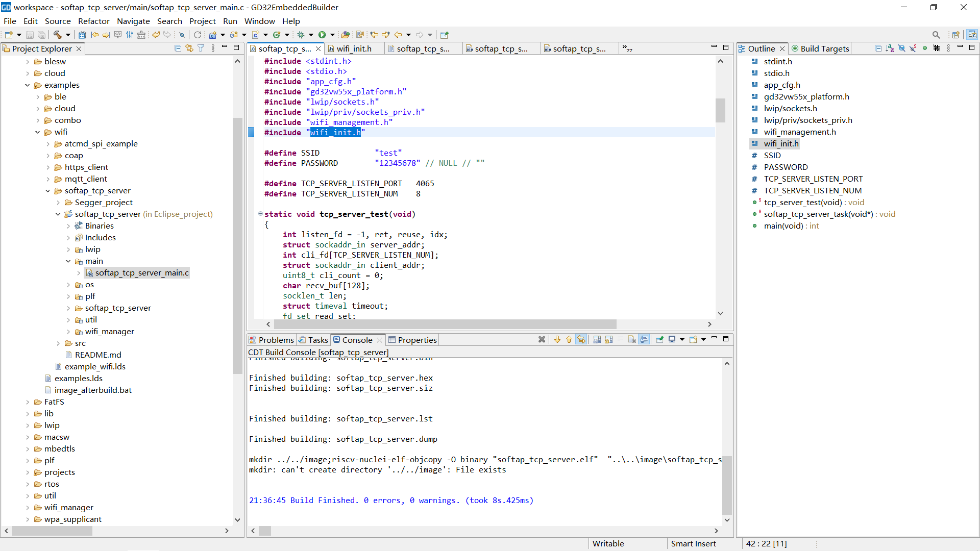Image resolution: width=980 pixels, height=551 pixels.
Task: Click the editor horizontal scrollbar
Action: (444, 324)
